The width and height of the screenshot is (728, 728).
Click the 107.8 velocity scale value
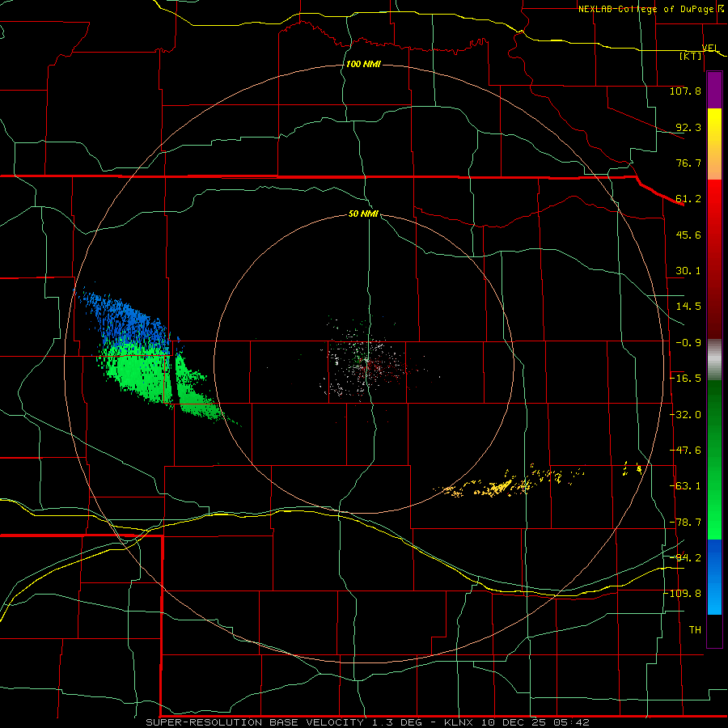coord(685,91)
